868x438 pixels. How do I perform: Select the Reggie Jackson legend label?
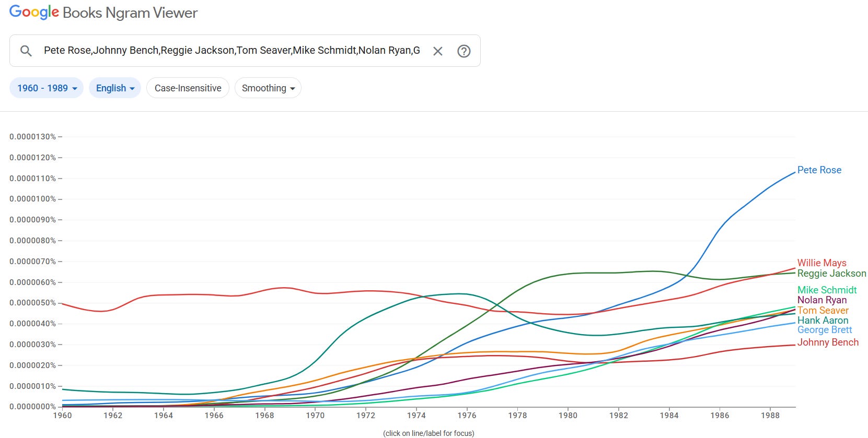point(832,273)
